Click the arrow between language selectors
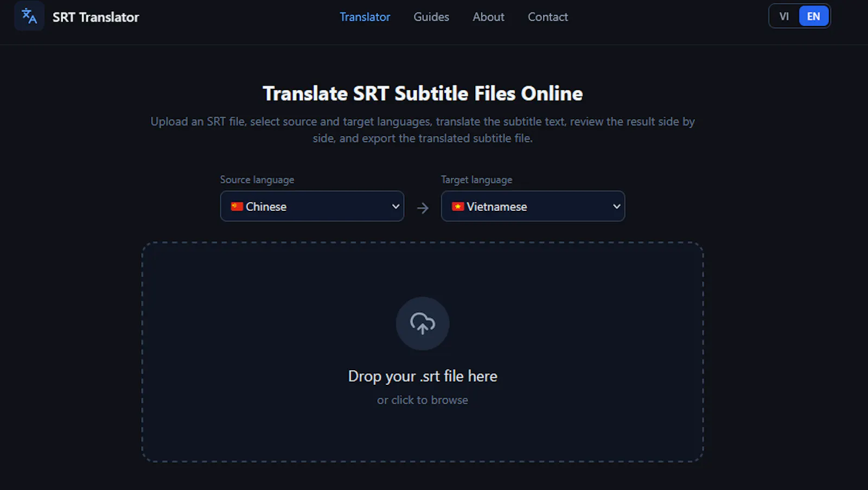Image resolution: width=868 pixels, height=490 pixels. (x=423, y=208)
